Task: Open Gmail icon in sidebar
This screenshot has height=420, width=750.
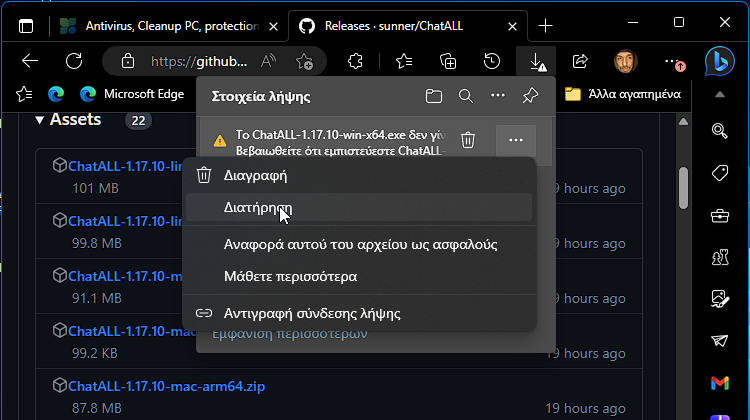Action: click(x=719, y=383)
